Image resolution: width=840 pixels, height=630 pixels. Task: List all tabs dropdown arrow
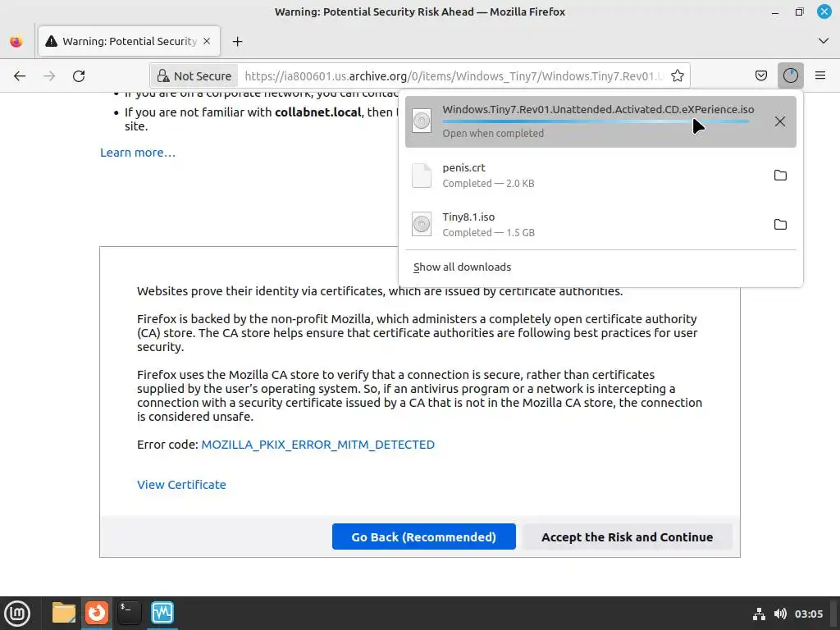[824, 41]
